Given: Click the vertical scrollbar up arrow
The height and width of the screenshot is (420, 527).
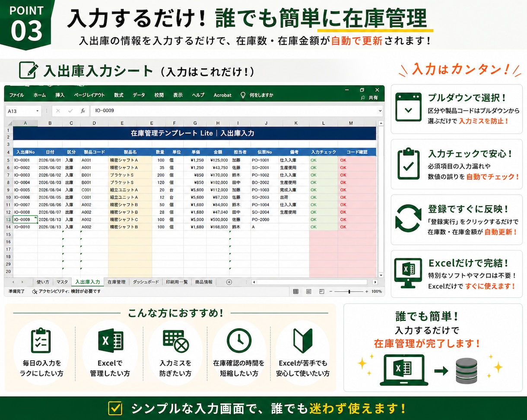Looking at the screenshot, I should tap(381, 123).
